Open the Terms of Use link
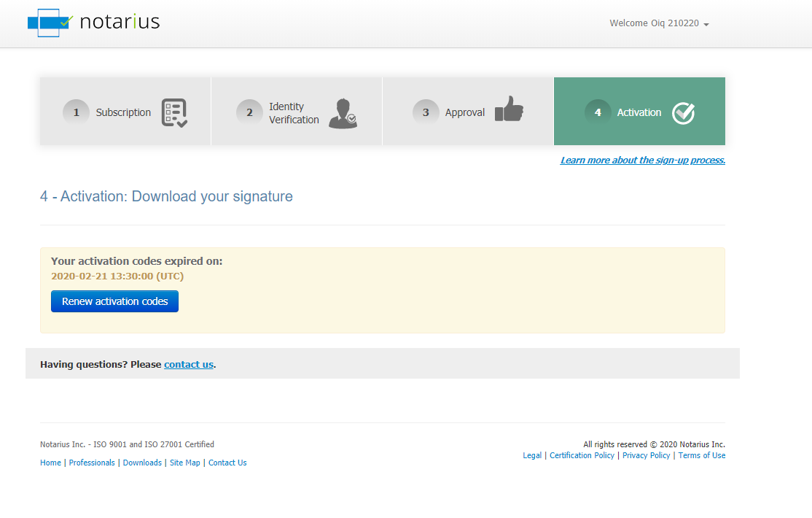The image size is (812, 518). 701,455
